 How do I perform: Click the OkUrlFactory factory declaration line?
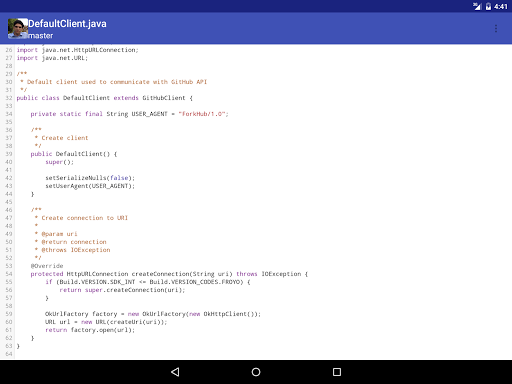(x=153, y=314)
